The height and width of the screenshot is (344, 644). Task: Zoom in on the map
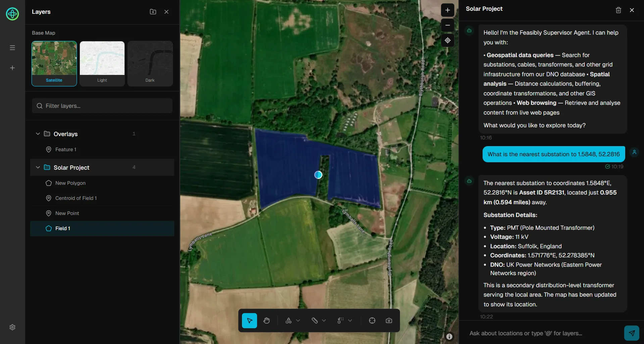click(x=448, y=10)
